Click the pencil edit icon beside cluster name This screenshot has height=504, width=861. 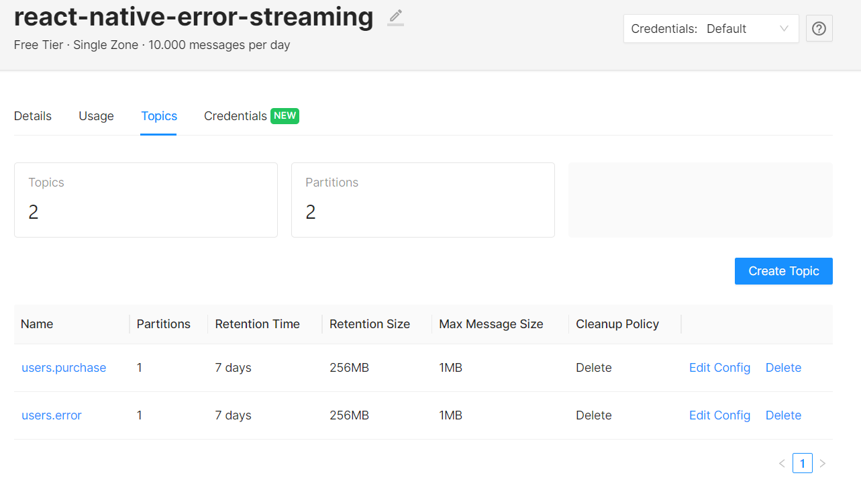[396, 17]
